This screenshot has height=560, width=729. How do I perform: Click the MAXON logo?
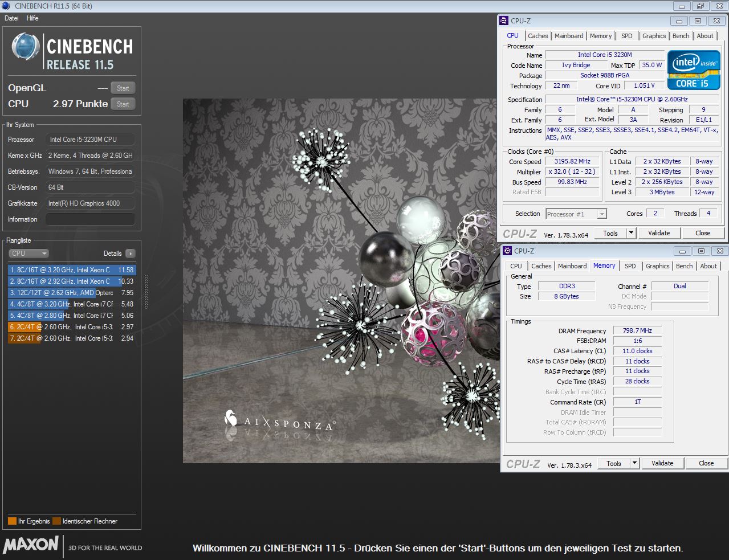31,545
